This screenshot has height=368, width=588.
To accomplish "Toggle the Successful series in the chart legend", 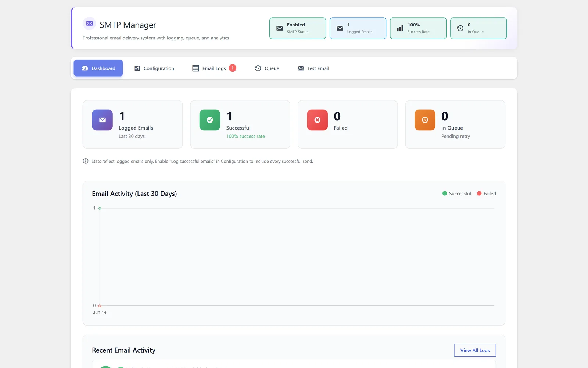I will click(x=456, y=194).
